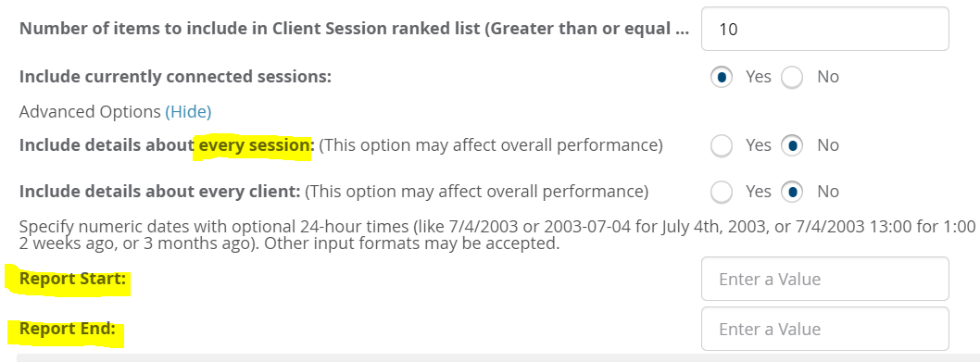980x362 pixels.
Task: Enable Yes for details about every client
Action: pyautogui.click(x=722, y=192)
